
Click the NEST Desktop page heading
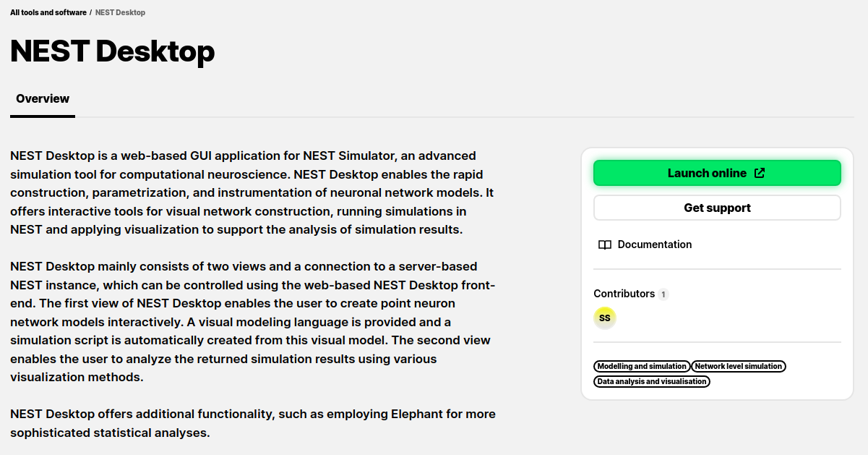(x=113, y=51)
